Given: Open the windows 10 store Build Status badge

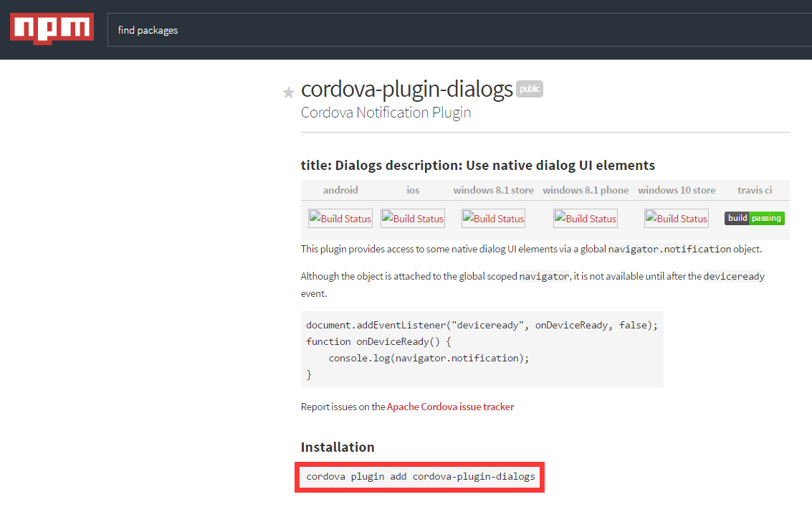Looking at the screenshot, I should (677, 218).
